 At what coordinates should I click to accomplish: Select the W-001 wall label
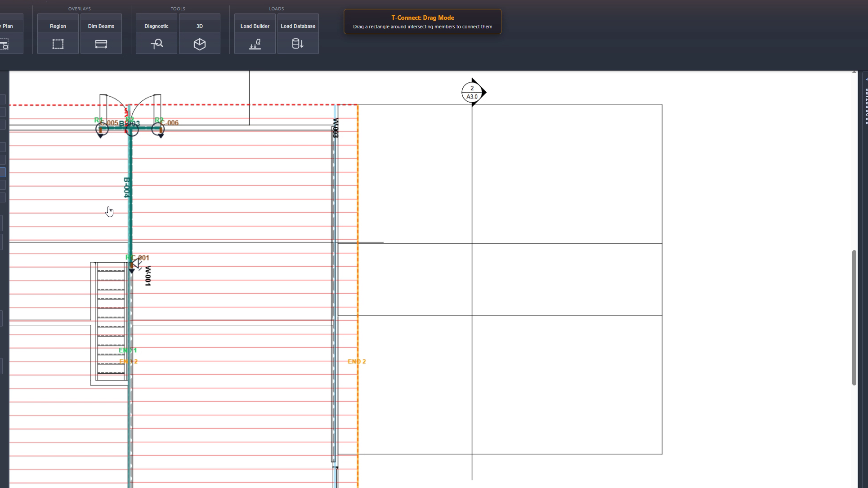(148, 276)
